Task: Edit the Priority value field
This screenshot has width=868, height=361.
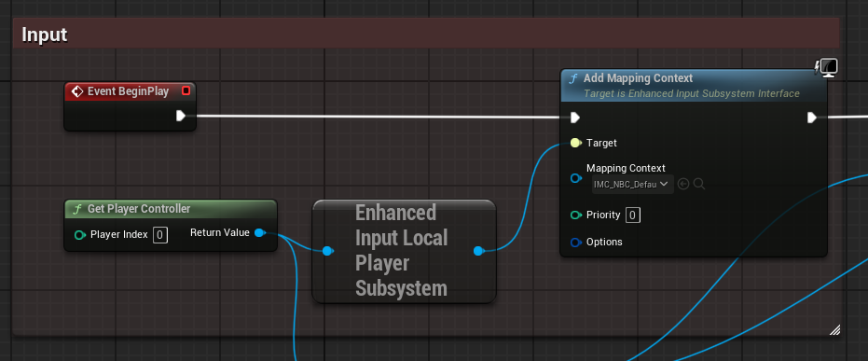Action: pyautogui.click(x=633, y=215)
